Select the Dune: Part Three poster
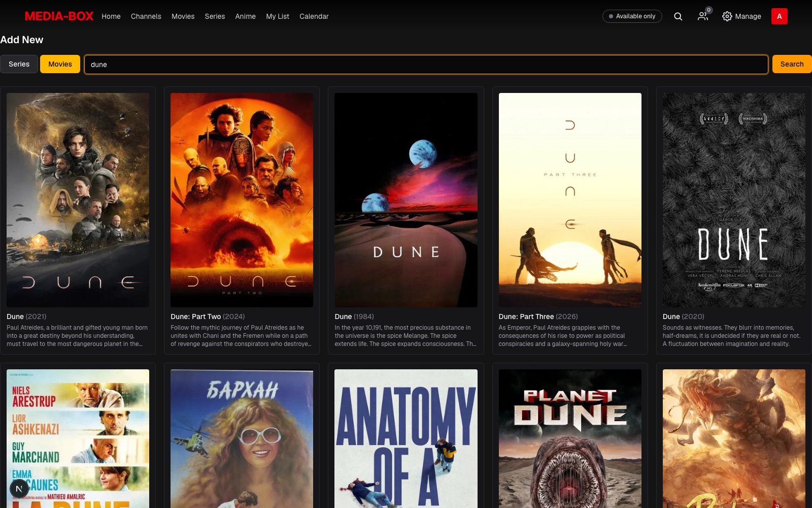The image size is (812, 508). 570,200
